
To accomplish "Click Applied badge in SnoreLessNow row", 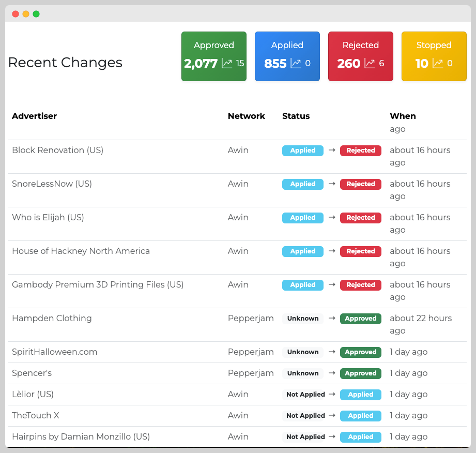I will tap(303, 185).
